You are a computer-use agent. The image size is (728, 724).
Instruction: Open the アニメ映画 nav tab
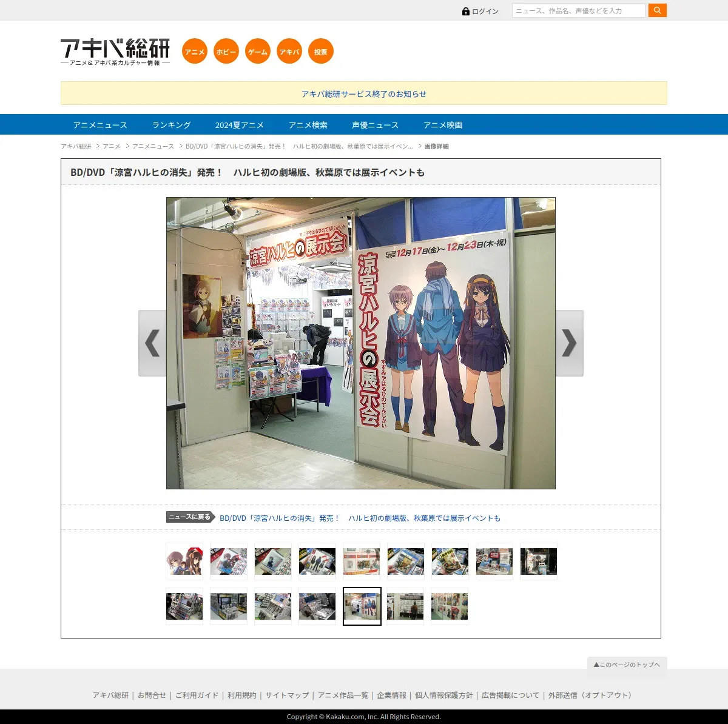pos(443,125)
